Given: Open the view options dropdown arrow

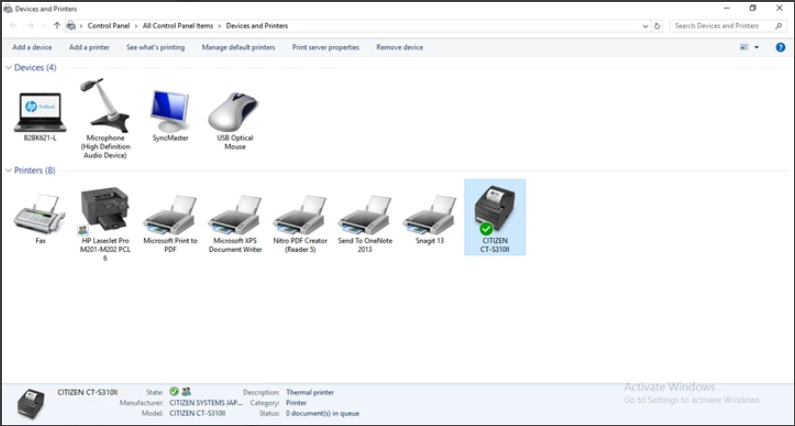Looking at the screenshot, I should [x=756, y=47].
